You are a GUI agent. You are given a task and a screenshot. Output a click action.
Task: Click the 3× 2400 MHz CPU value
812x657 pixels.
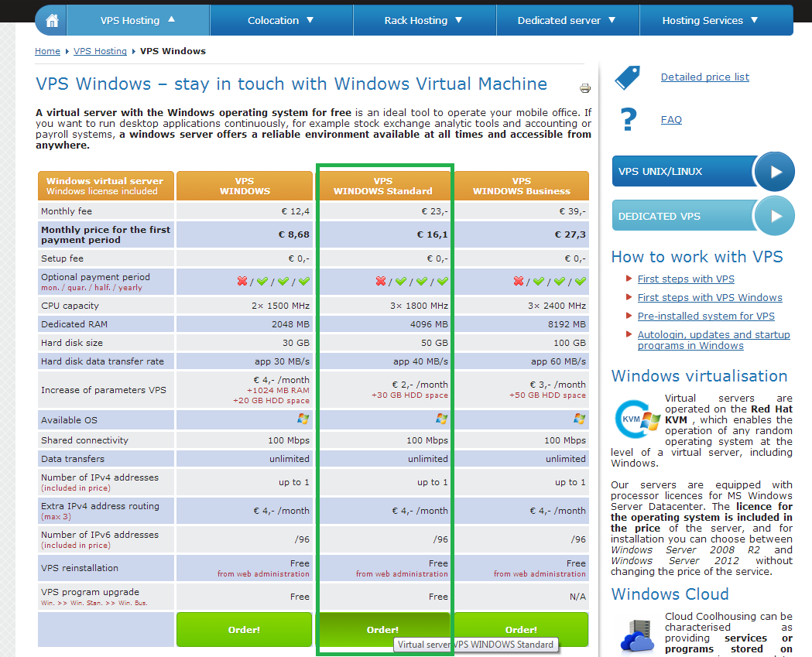pyautogui.click(x=557, y=306)
